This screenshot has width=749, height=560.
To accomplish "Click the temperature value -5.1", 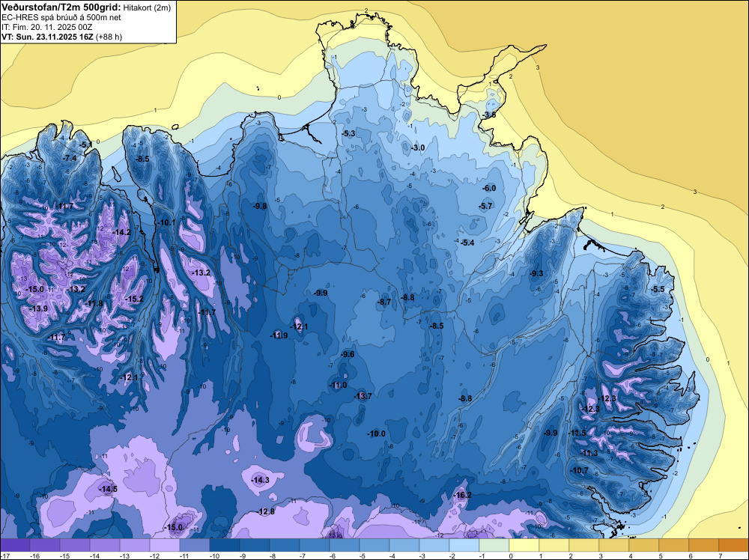I will point(86,144).
